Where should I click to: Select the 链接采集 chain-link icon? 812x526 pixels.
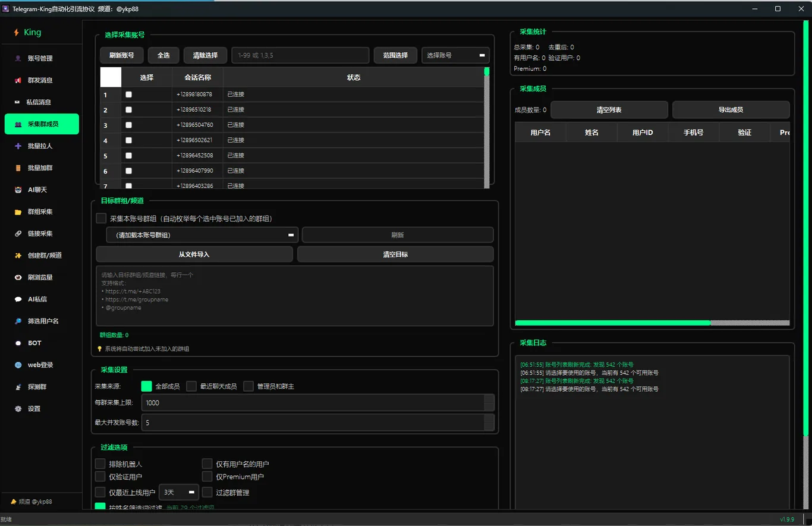18,234
